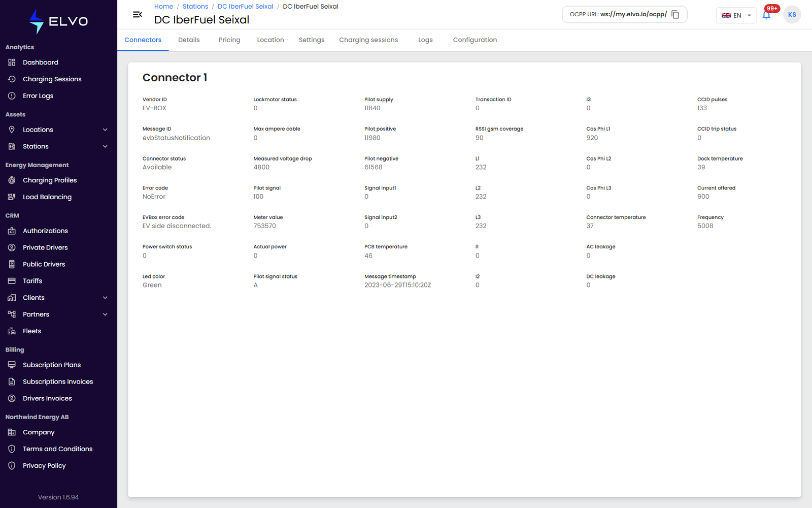The image size is (812, 508).
Task: Open the Settings tab
Action: (x=312, y=40)
